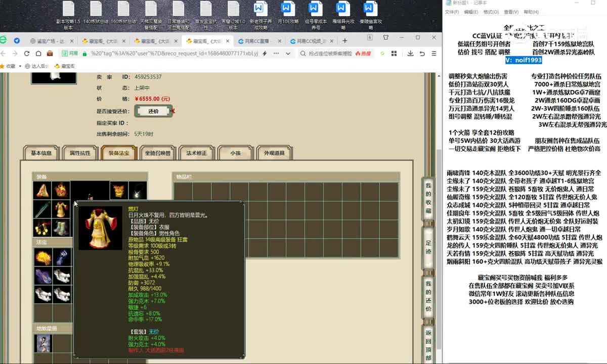Click the browser home icon

point(38,54)
